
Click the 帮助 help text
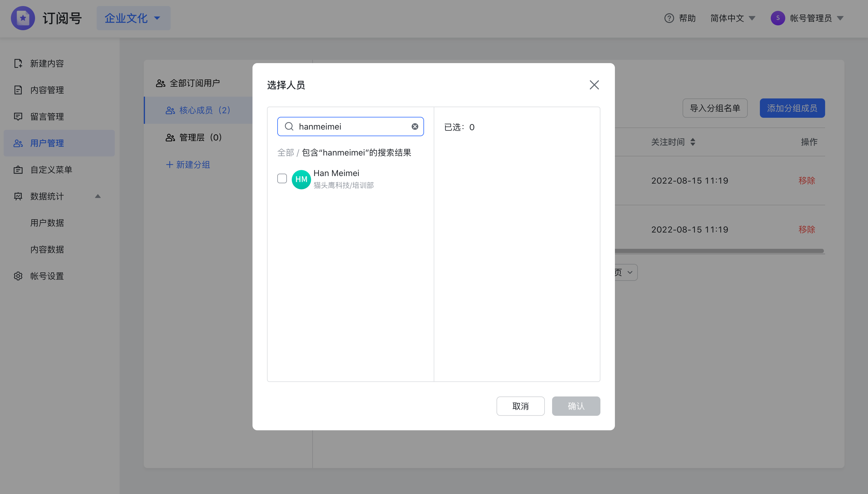tap(687, 18)
